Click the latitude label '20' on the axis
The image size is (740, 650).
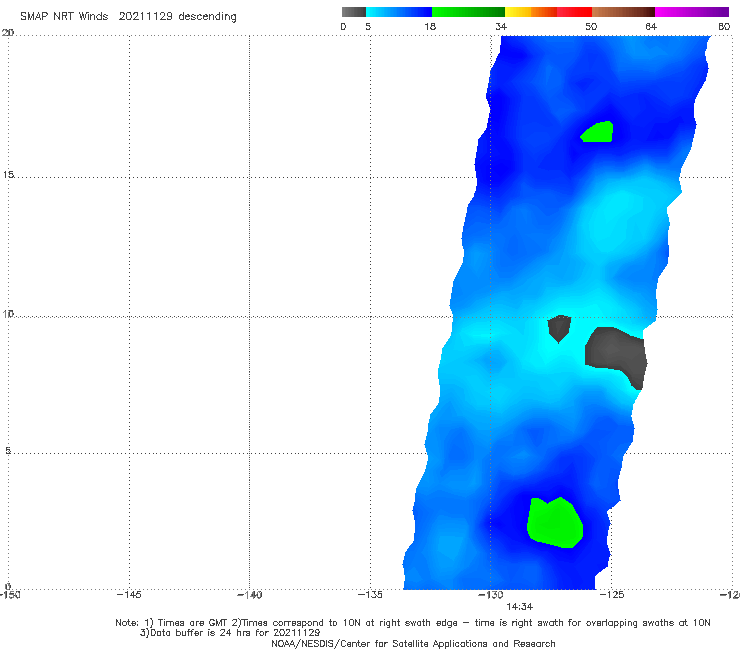coord(8,33)
